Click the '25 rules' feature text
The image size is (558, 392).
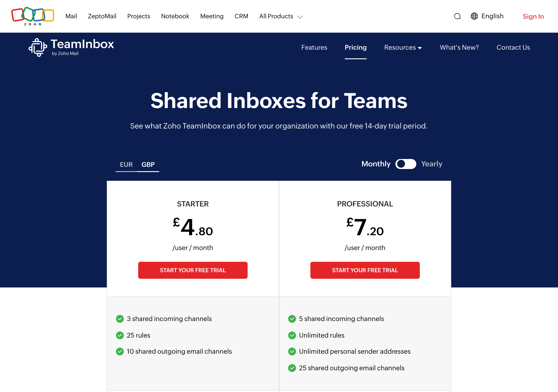tap(138, 335)
